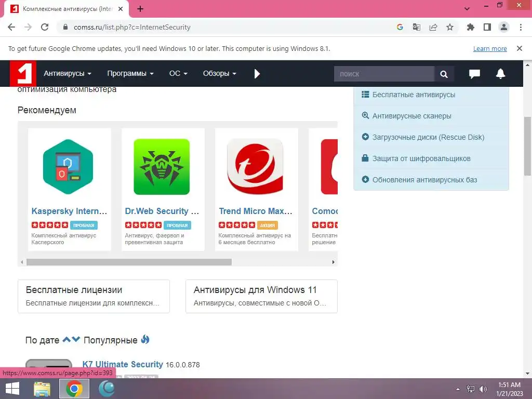Open the Dr.Web Security title link
The height and width of the screenshot is (399, 532).
[162, 211]
